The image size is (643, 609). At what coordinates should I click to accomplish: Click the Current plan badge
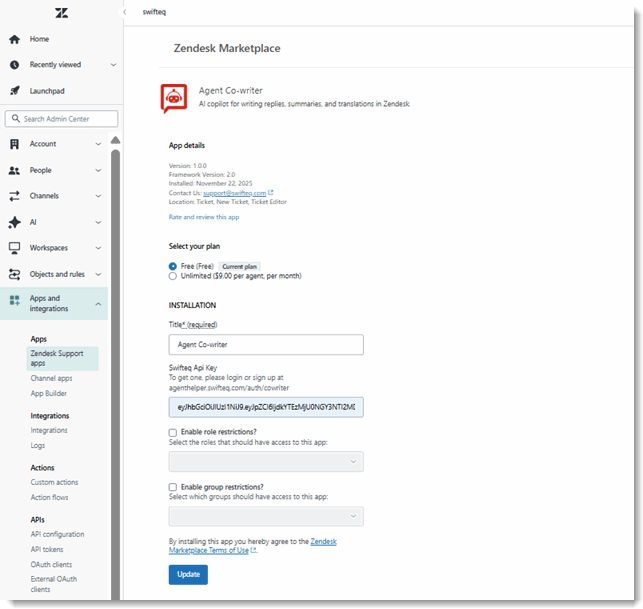(239, 267)
